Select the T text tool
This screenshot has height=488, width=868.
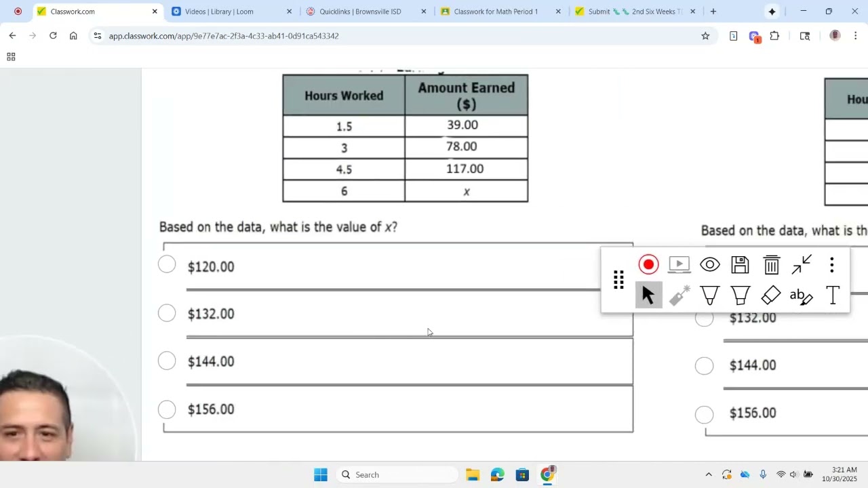tap(833, 295)
